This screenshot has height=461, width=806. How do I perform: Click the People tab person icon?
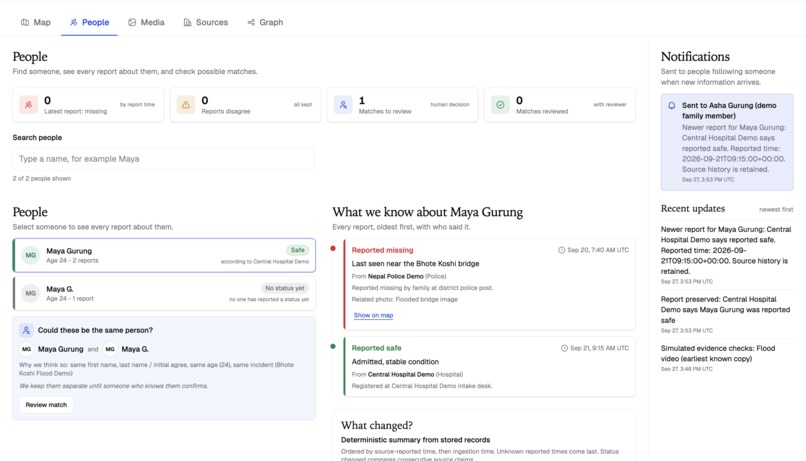[x=74, y=22]
